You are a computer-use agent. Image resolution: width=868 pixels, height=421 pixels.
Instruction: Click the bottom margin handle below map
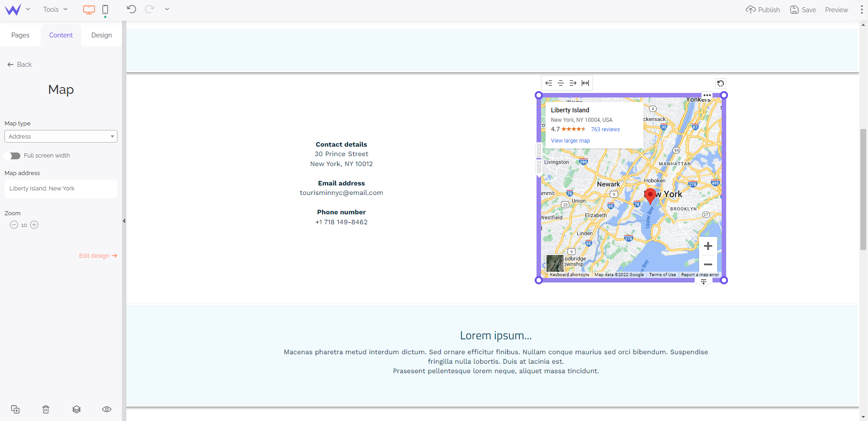(704, 282)
